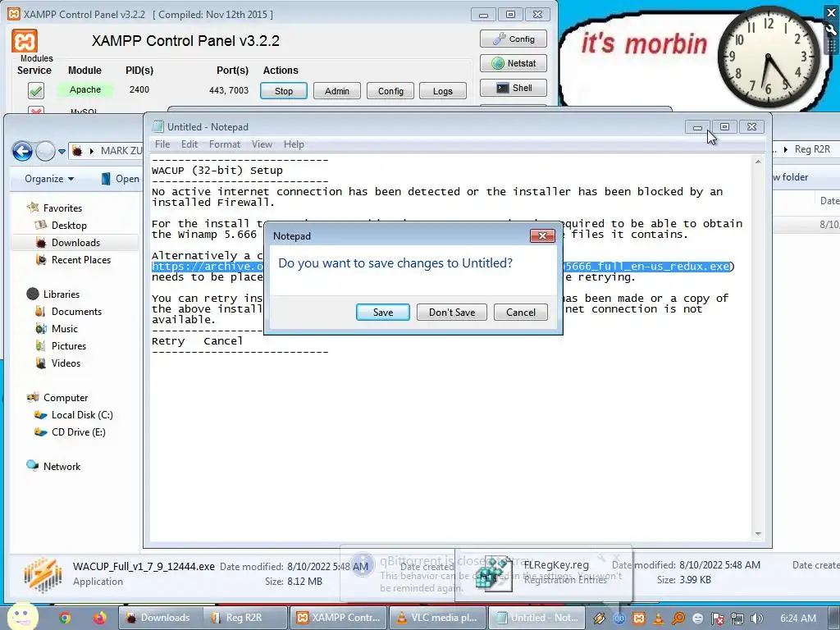Image resolution: width=840 pixels, height=630 pixels.
Task: Open the Notepad Format menu
Action: pos(225,144)
